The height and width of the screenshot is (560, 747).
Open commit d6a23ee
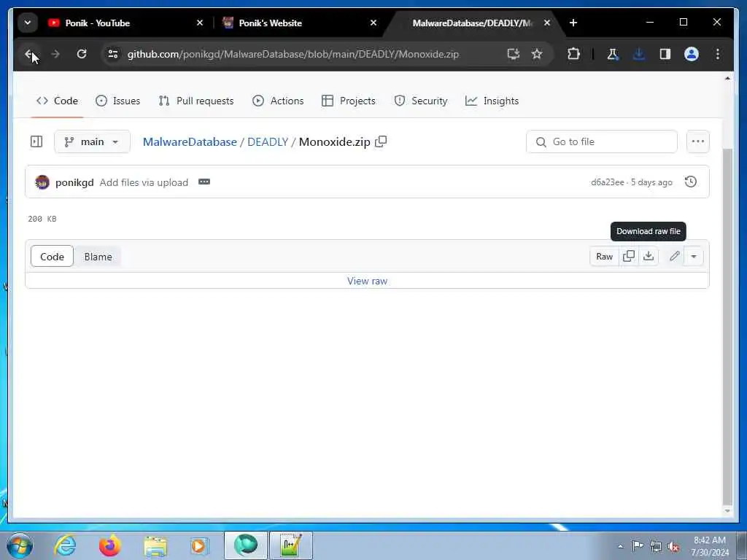point(608,182)
